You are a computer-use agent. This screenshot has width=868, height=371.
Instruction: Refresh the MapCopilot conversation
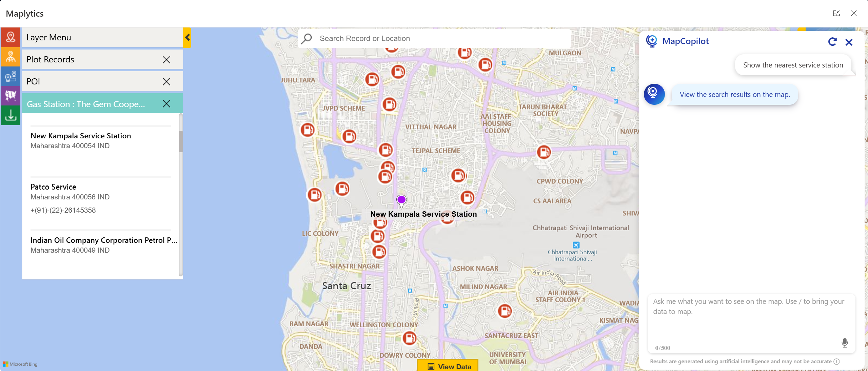pyautogui.click(x=833, y=42)
